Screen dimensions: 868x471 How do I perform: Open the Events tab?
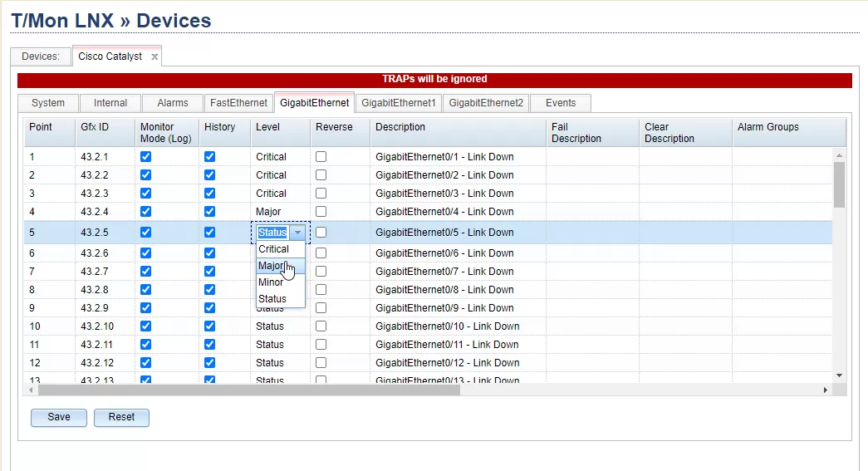coord(561,103)
